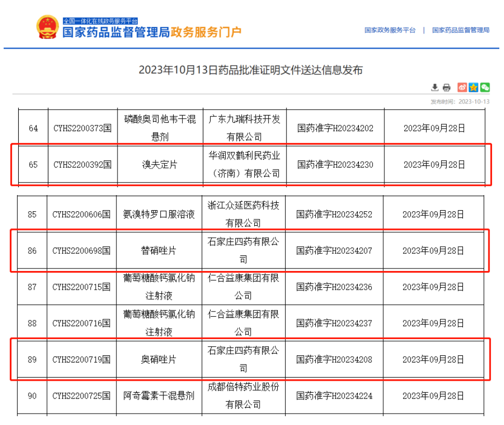Screen dimensions: 504x425
Task: Click 奥硝唑片 in row 89
Action: 159,359
